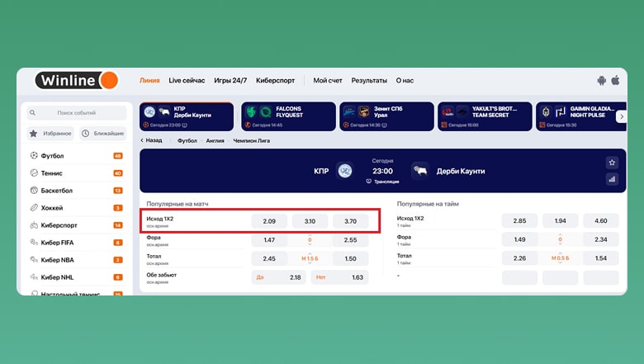The image size is (644, 364).
Task: Open the Live сейчас tab
Action: coord(187,81)
